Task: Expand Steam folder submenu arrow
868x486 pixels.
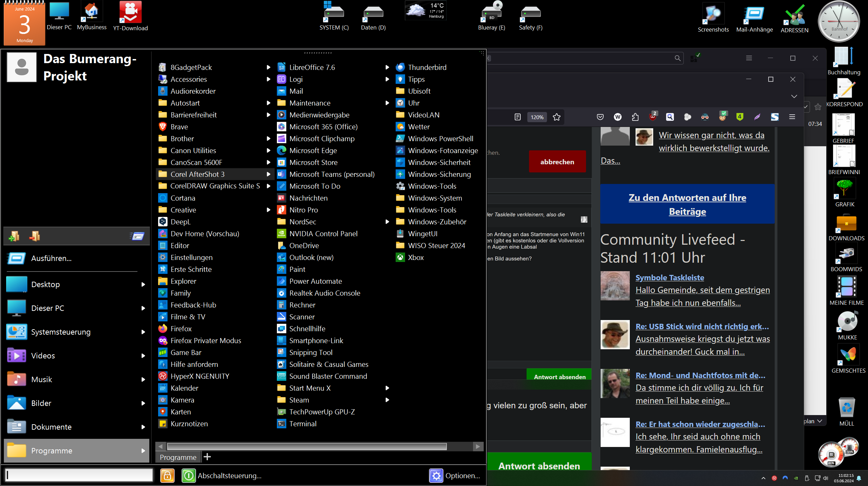Action: (x=387, y=400)
